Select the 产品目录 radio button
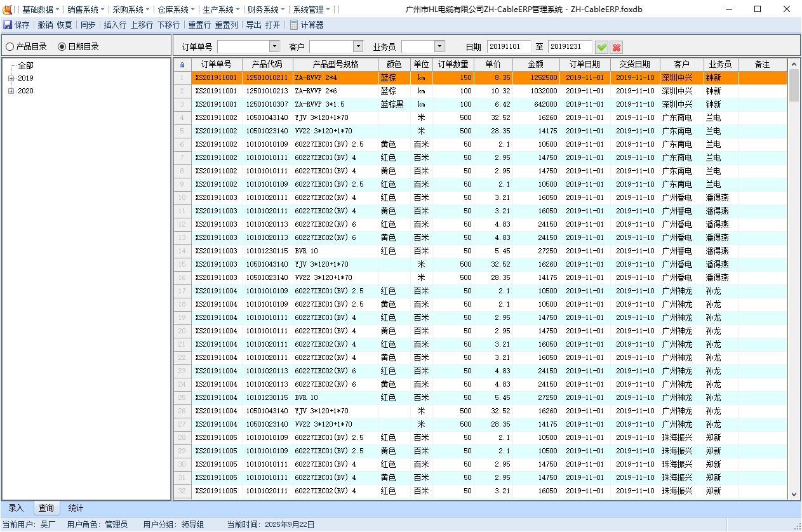 [10, 46]
